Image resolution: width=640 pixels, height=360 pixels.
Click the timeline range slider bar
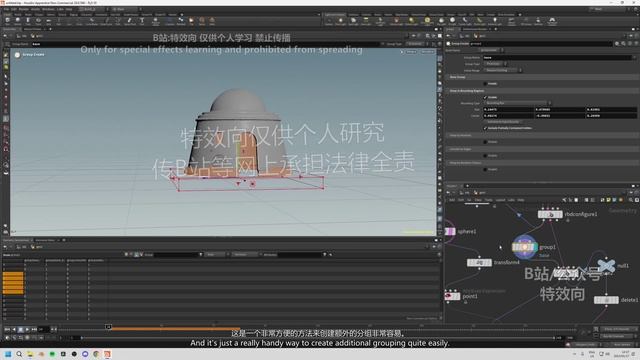318,338
